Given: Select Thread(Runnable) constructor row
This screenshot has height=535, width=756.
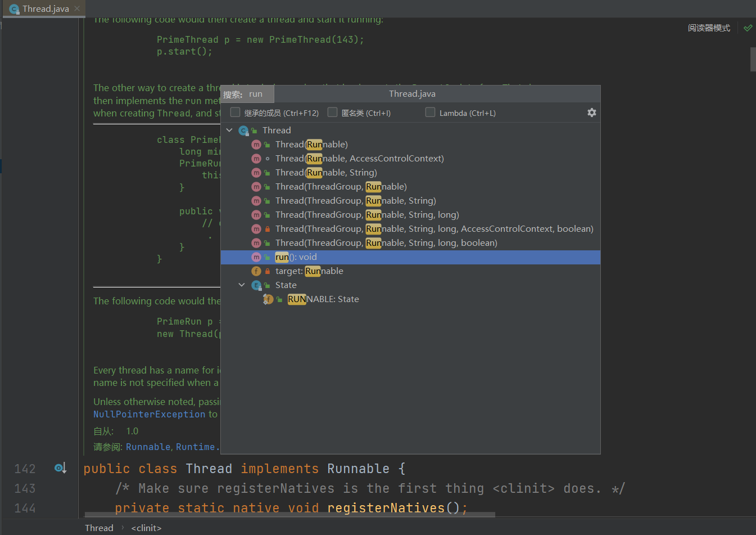Looking at the screenshot, I should point(410,144).
